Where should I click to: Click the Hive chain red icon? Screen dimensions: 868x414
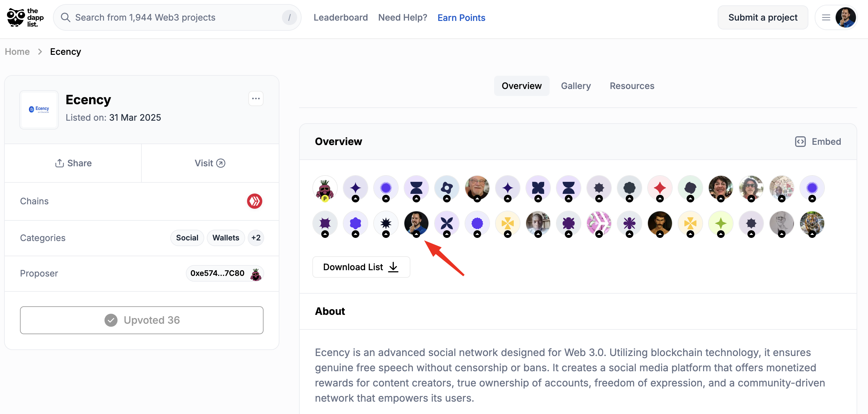pos(254,201)
